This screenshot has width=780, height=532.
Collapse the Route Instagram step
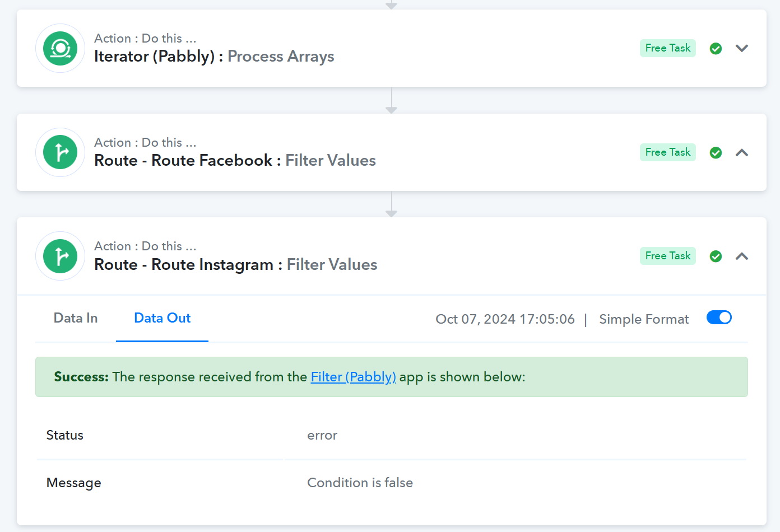click(742, 256)
